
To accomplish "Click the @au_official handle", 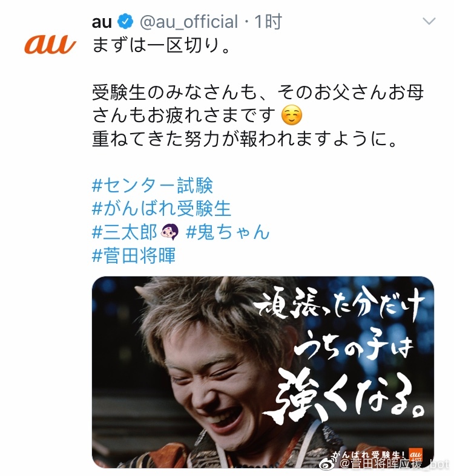I will pyautogui.click(x=189, y=22).
